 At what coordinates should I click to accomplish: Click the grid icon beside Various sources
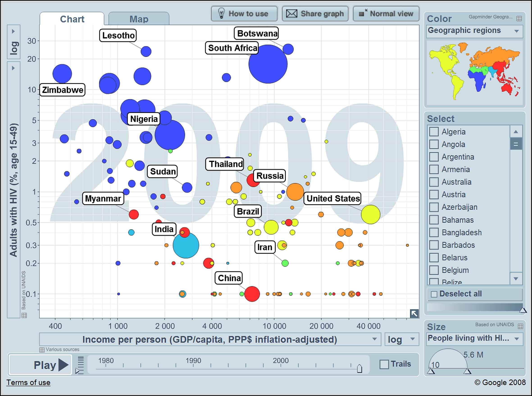pyautogui.click(x=42, y=350)
